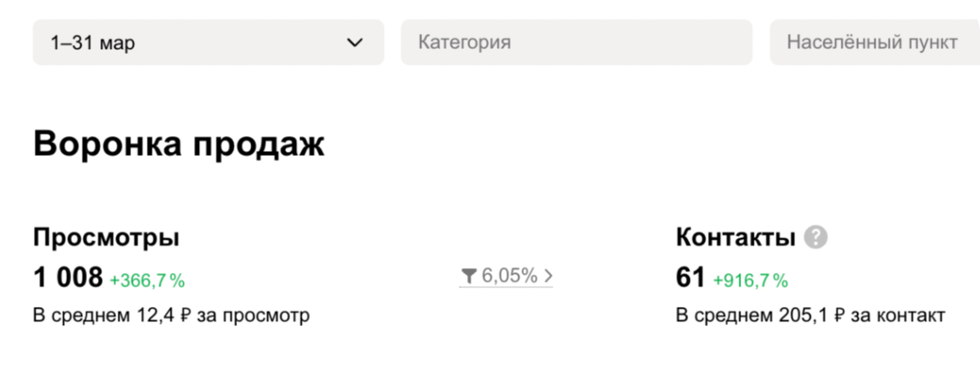
Task: Click the Населённый пункт filter field
Action: (x=872, y=42)
